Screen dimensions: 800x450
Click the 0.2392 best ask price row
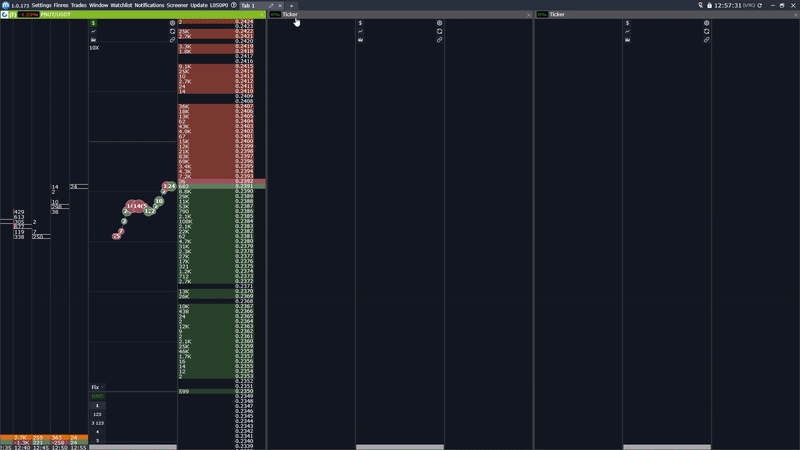pos(221,181)
